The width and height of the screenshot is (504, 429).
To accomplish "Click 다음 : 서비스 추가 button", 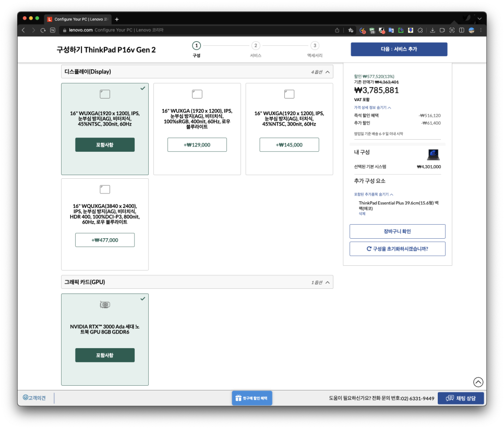I will click(399, 49).
